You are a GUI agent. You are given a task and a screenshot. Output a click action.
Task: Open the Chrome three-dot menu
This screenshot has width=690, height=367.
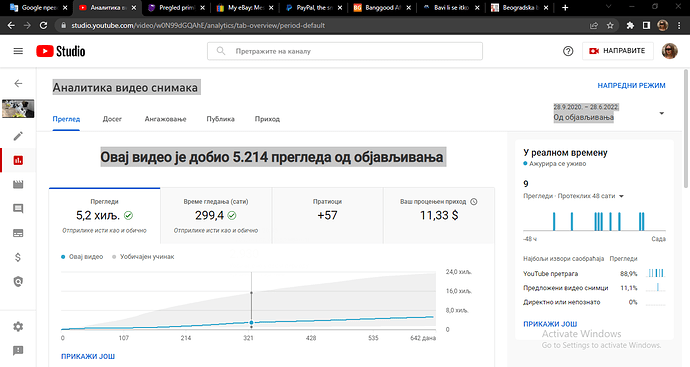coord(679,26)
